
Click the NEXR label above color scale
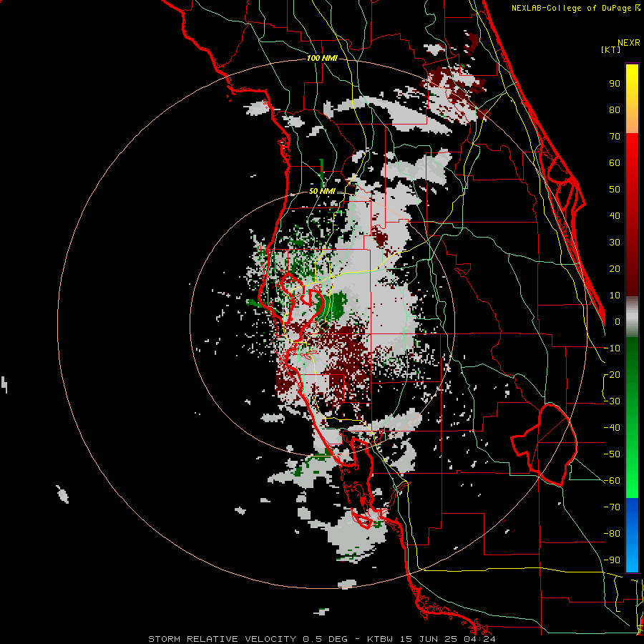(629, 43)
